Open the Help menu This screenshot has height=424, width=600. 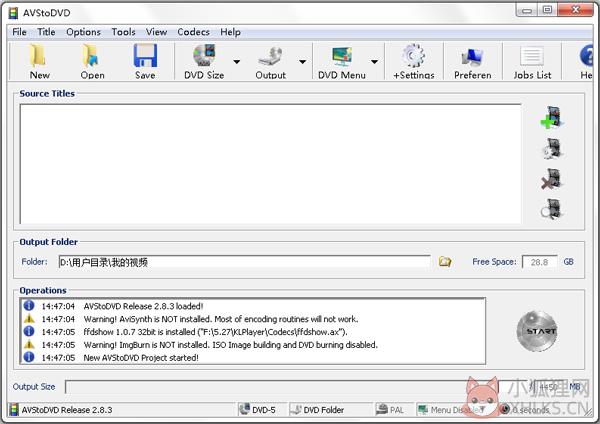230,32
